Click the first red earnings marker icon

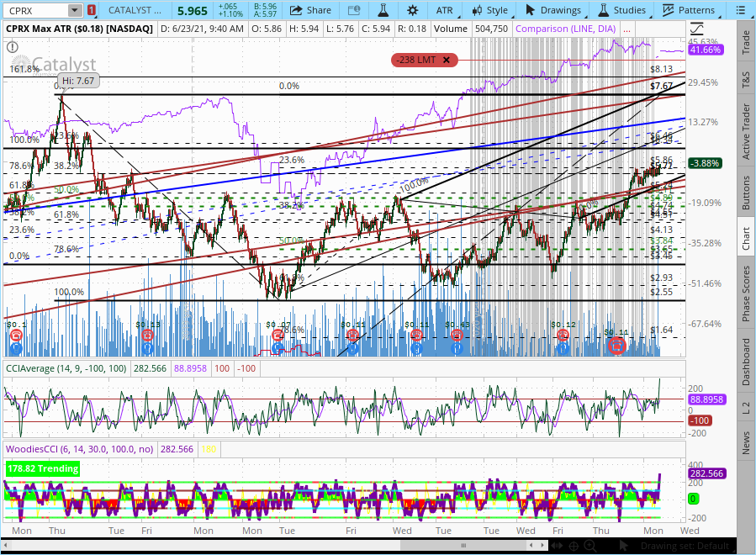coord(15,336)
